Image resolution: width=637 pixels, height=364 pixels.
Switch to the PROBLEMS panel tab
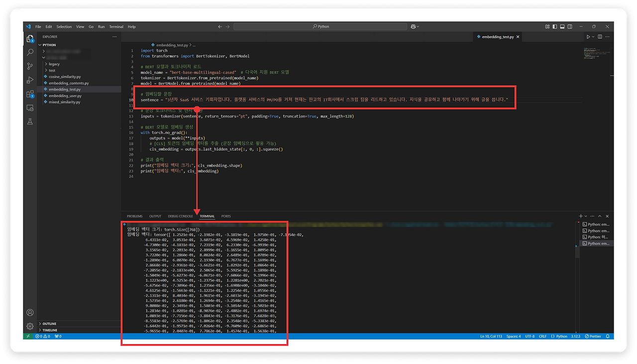[134, 216]
